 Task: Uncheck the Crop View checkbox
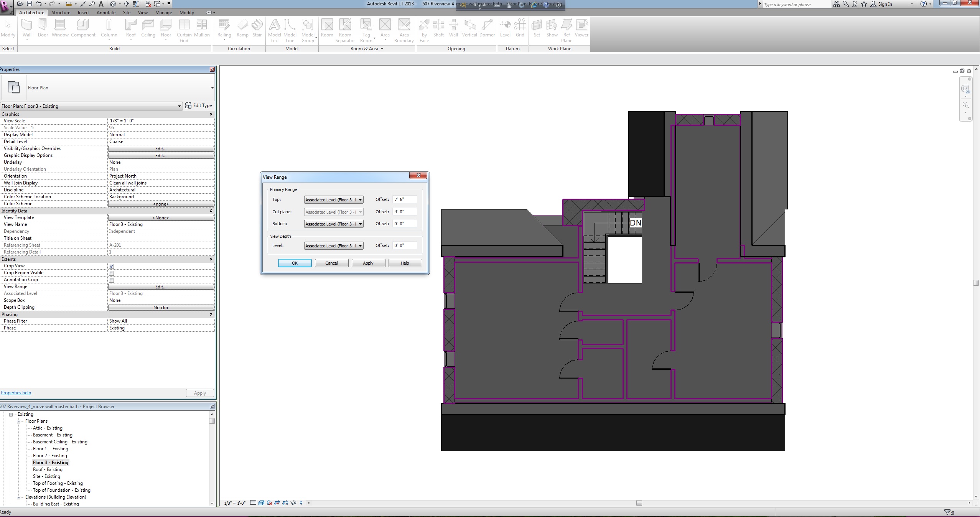click(x=112, y=266)
